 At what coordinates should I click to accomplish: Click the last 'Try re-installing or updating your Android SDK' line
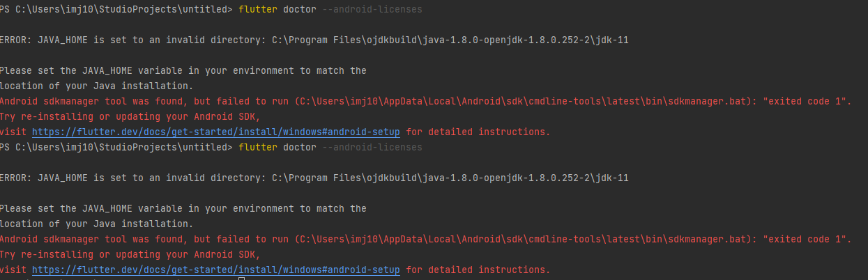[x=130, y=254]
